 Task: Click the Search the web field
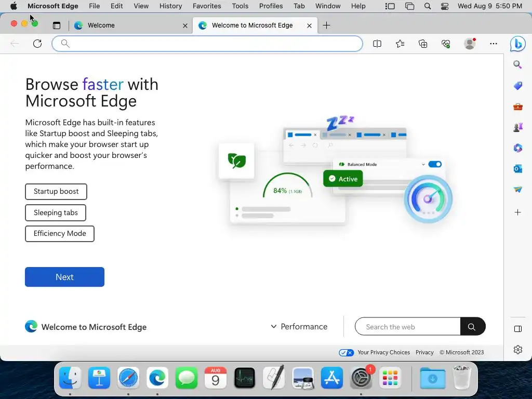[407, 326]
